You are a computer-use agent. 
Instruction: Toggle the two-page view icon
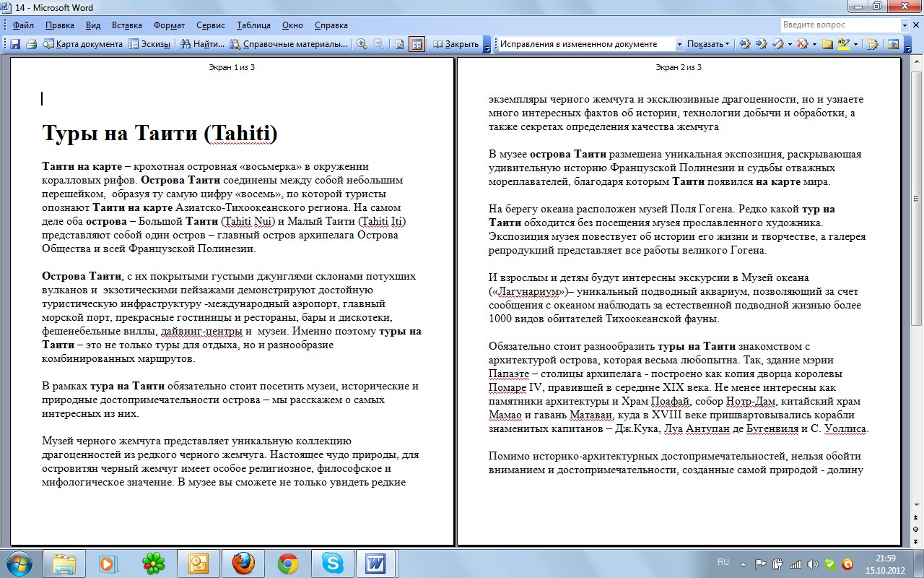click(x=417, y=44)
